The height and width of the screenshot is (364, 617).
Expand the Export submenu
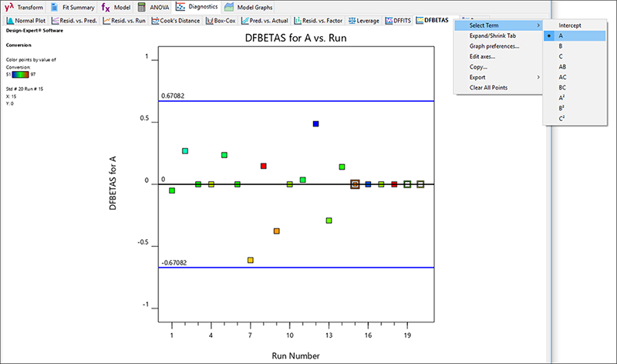(x=501, y=77)
